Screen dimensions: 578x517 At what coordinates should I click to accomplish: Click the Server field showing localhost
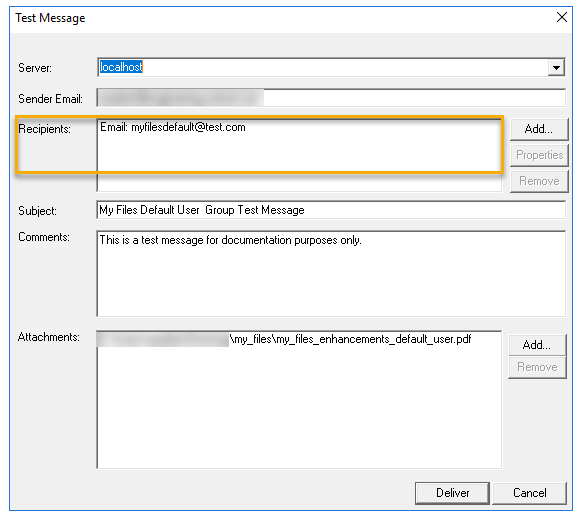click(331, 67)
